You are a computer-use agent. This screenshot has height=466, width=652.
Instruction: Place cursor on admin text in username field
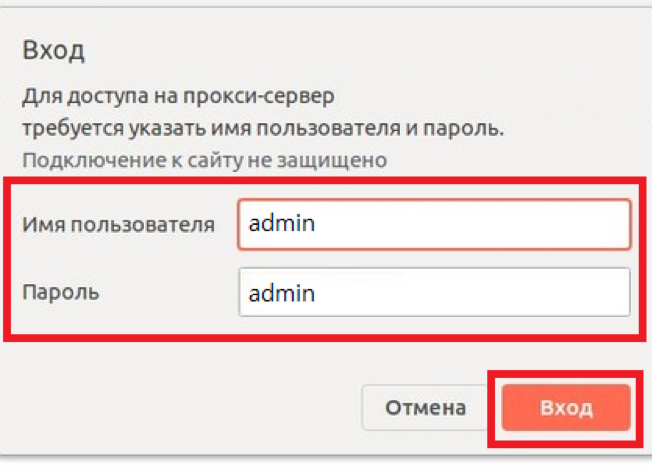[282, 224]
